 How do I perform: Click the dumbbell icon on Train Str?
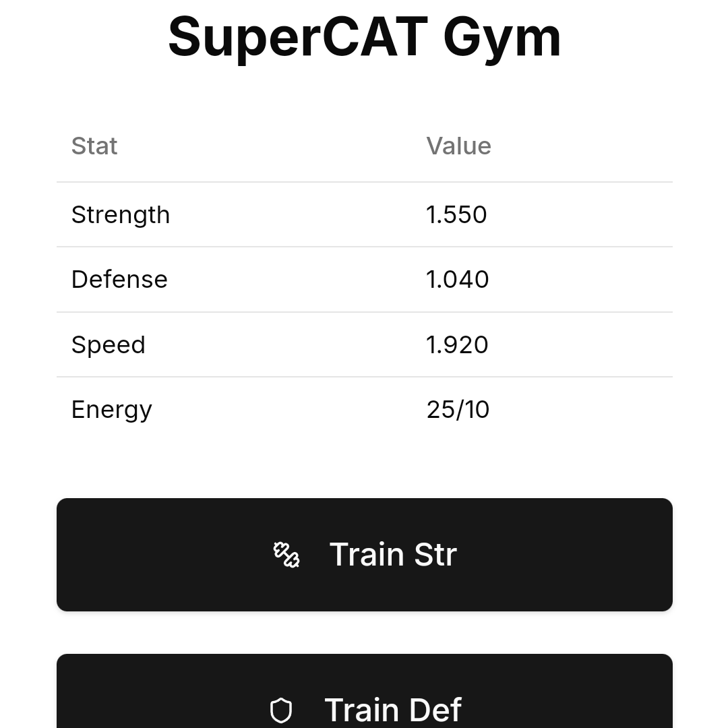coord(286,555)
